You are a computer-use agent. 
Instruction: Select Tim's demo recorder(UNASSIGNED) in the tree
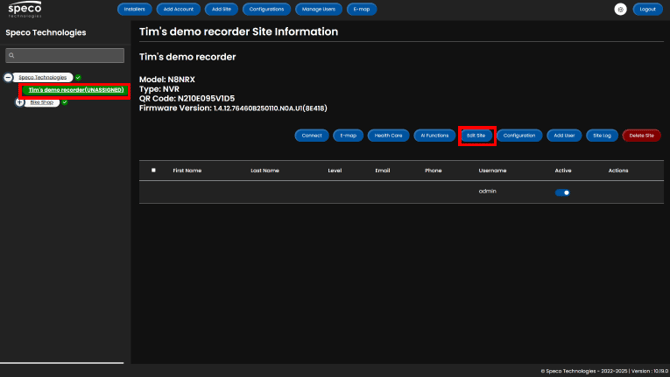76,90
